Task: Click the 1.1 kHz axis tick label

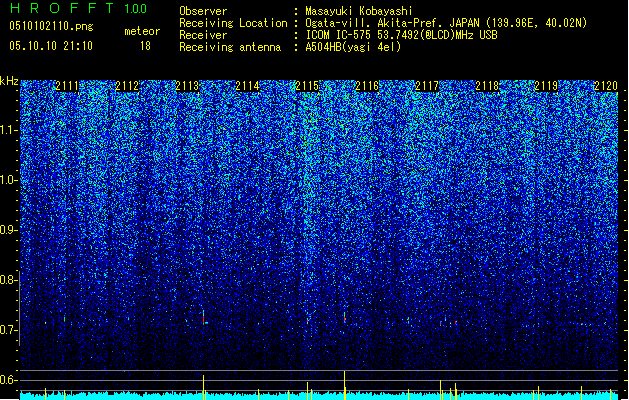Action: click(x=8, y=130)
